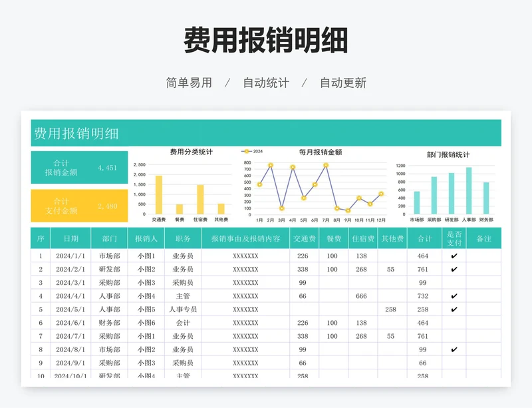Select total cell 732
This screenshot has height=408, width=532.
(424, 296)
